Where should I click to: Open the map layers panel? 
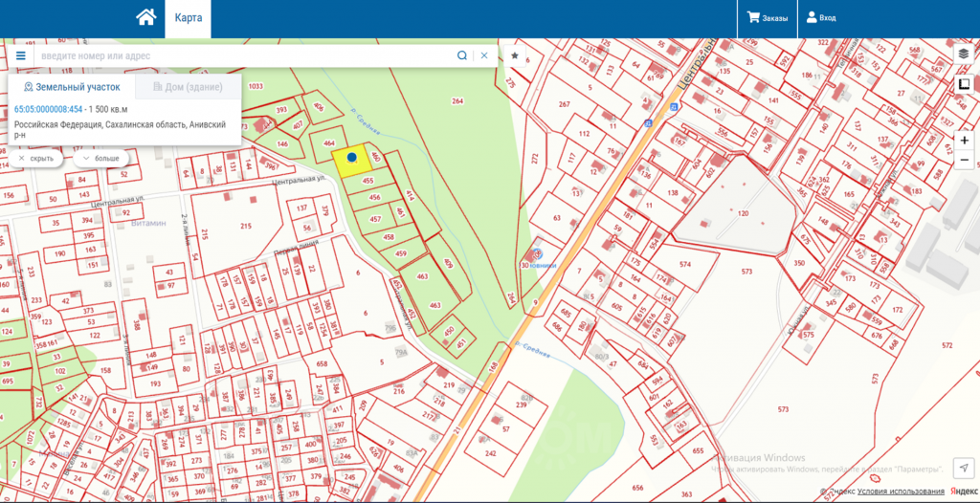[964, 54]
